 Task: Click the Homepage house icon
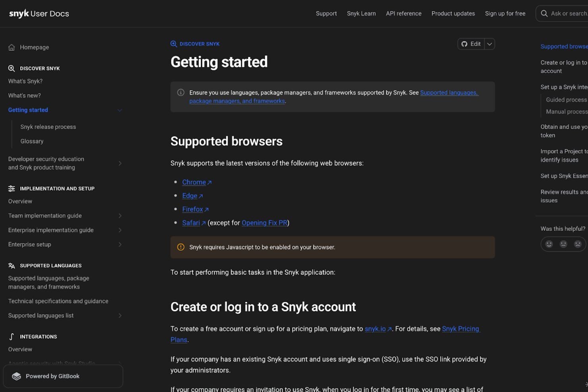(x=12, y=47)
